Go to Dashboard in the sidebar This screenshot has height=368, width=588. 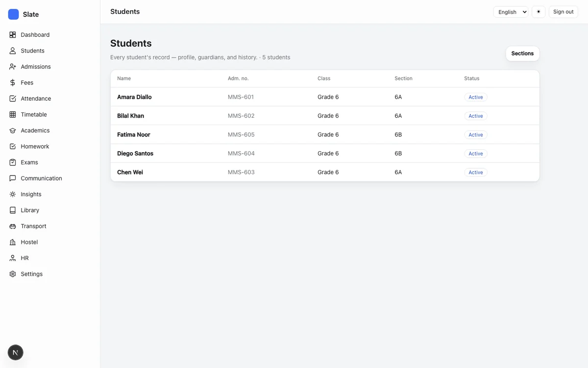[x=35, y=35]
